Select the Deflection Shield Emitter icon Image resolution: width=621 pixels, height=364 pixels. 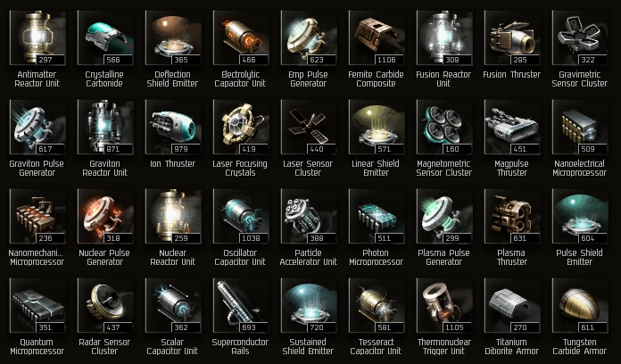point(173,38)
